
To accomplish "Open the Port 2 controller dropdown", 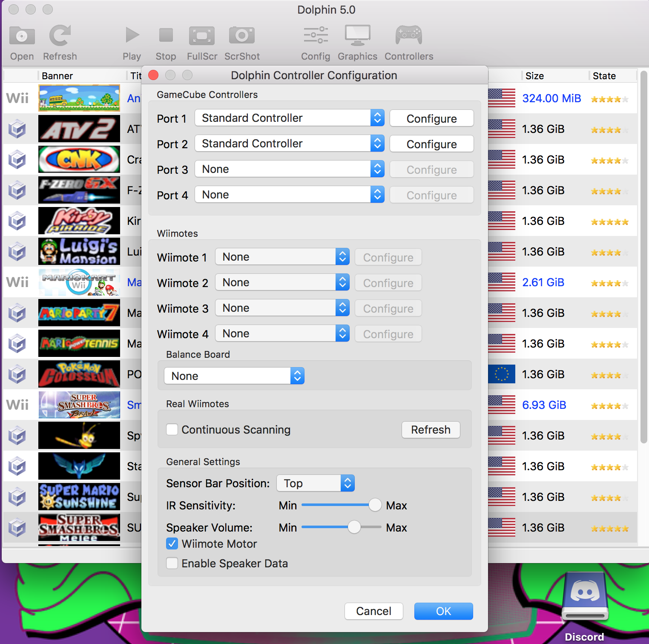I will coord(290,144).
